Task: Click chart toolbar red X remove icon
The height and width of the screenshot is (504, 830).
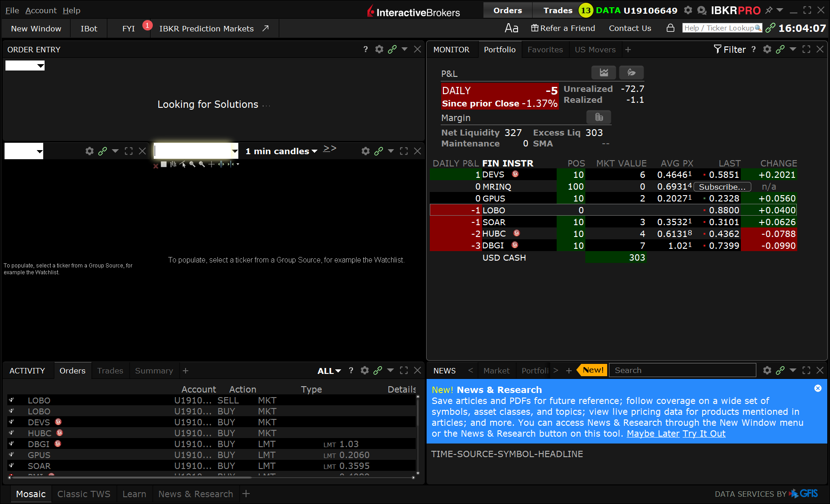Action: pos(156,166)
